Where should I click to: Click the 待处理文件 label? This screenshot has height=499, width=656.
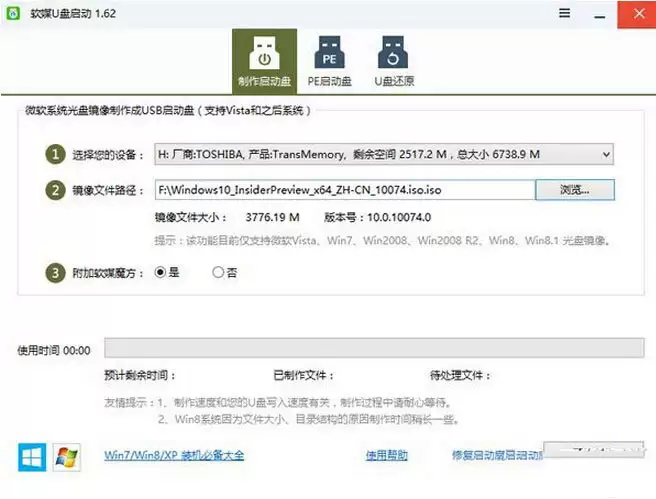click(460, 375)
